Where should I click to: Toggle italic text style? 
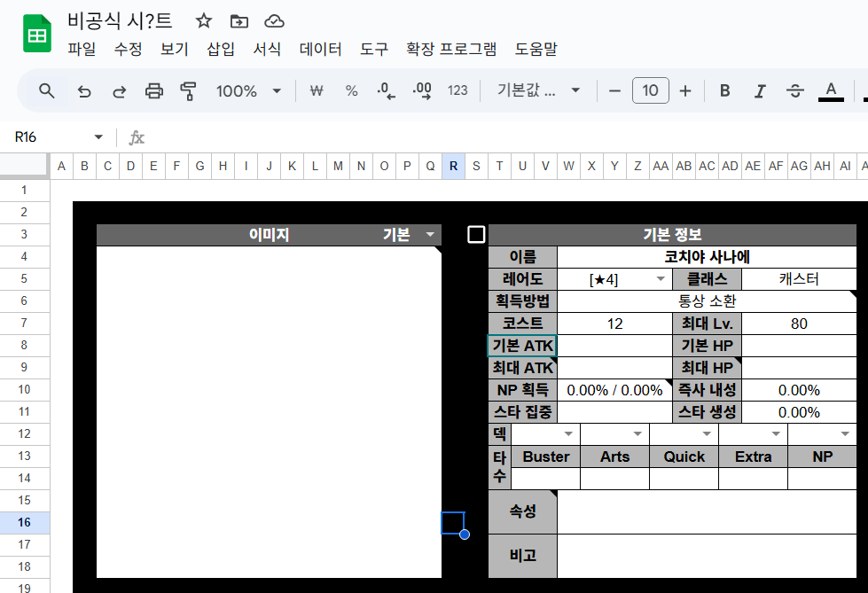[x=759, y=90]
